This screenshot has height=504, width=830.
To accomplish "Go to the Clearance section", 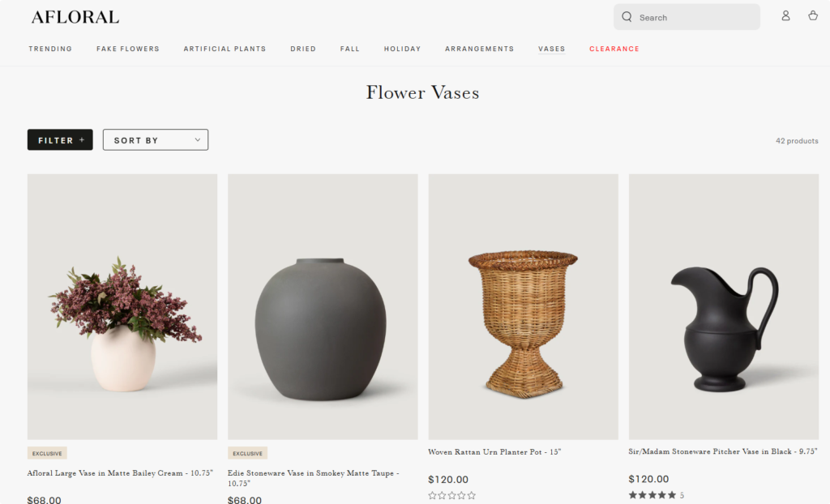I will point(614,49).
